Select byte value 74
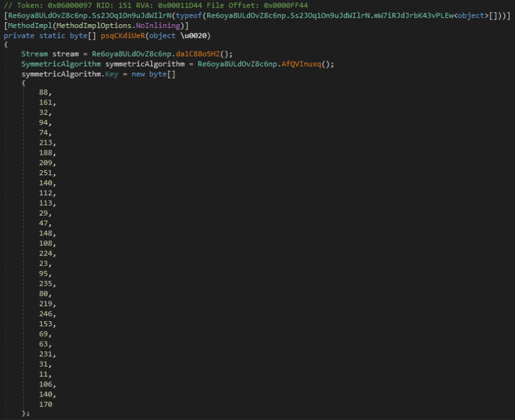 point(44,132)
